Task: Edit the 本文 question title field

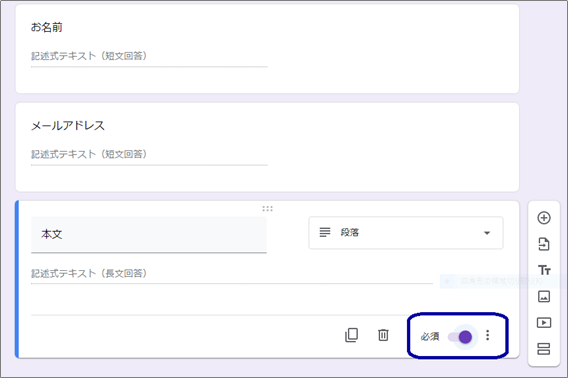Action: click(x=149, y=234)
